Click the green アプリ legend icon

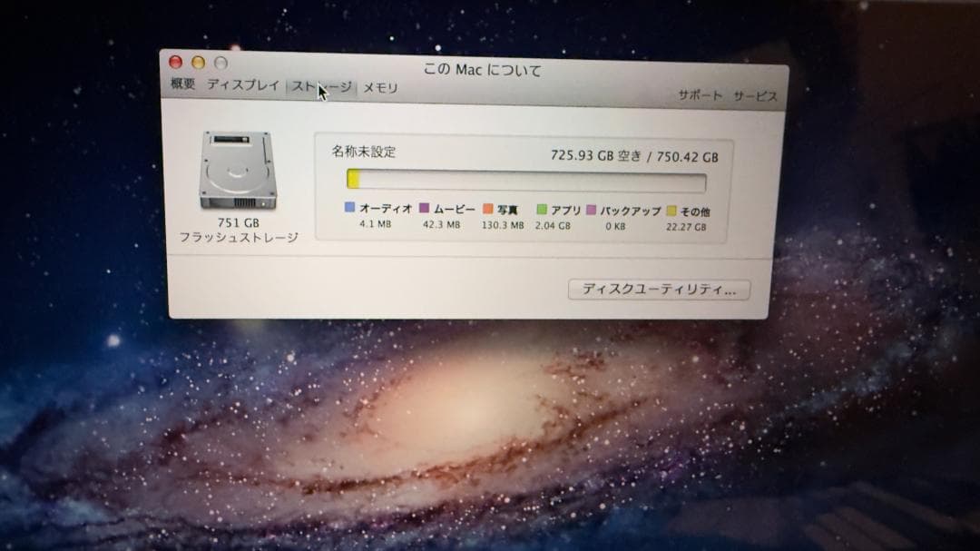tap(543, 208)
